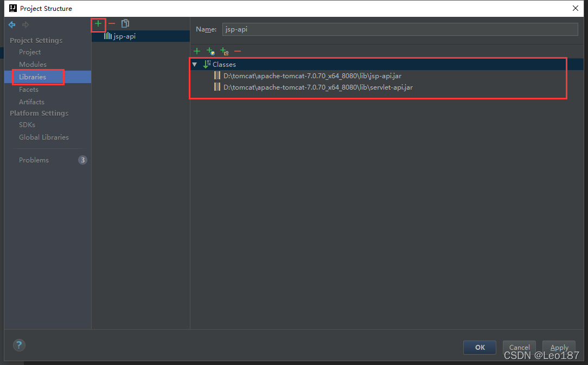Click the specify documentation URL icon

pyautogui.click(x=211, y=51)
